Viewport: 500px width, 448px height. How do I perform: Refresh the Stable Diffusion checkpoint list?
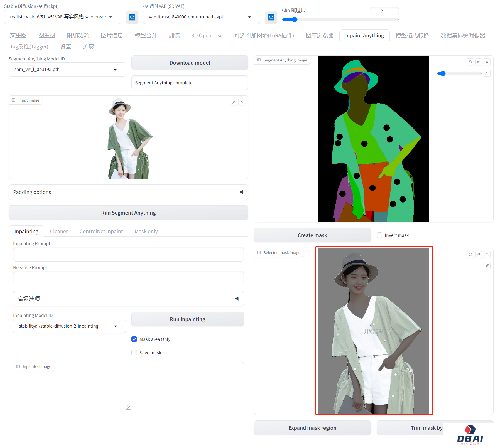pyautogui.click(x=132, y=17)
